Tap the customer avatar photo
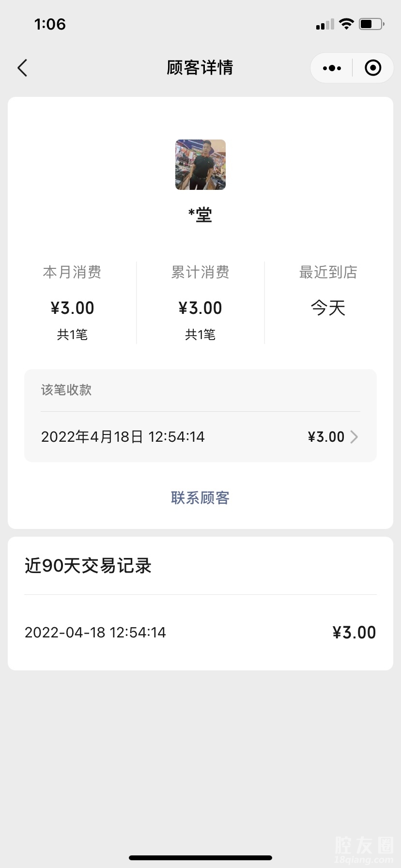 tap(200, 165)
